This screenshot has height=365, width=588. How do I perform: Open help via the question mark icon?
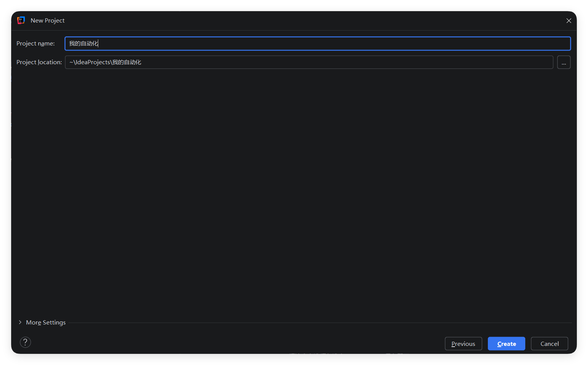[25, 342]
